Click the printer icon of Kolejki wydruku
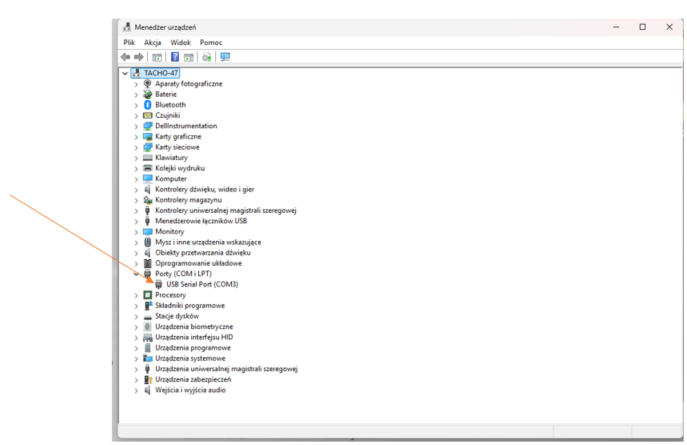 (148, 168)
